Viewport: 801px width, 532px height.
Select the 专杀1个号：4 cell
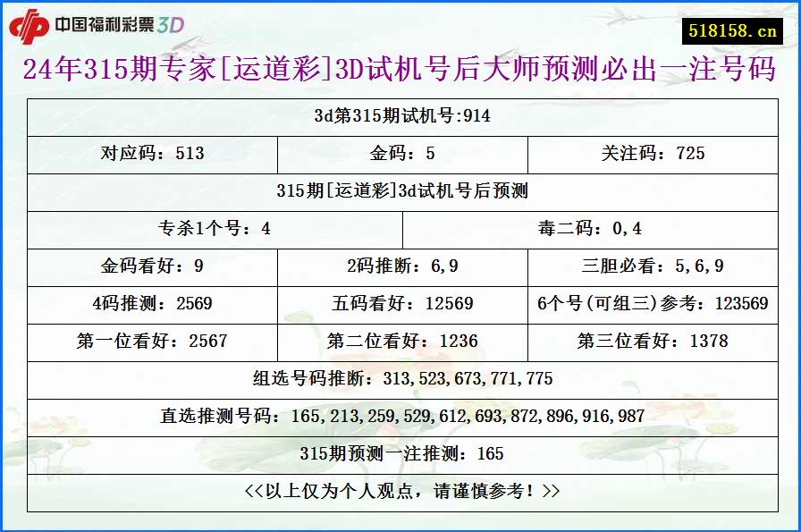tap(213, 227)
